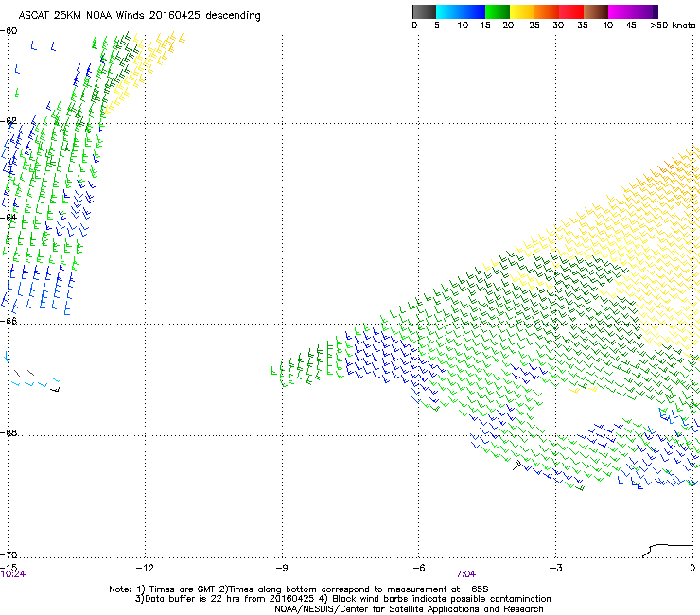
Task: Select the "-6" longitude axis label
Action: (419, 568)
